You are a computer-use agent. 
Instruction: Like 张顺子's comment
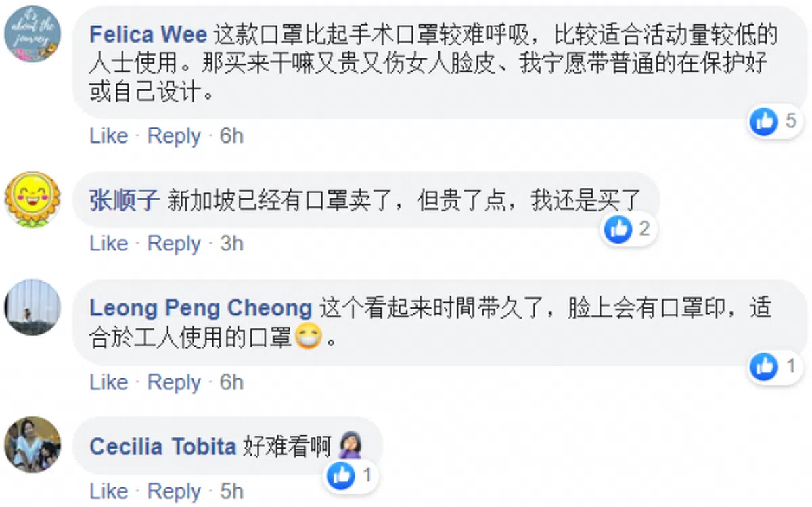108,244
